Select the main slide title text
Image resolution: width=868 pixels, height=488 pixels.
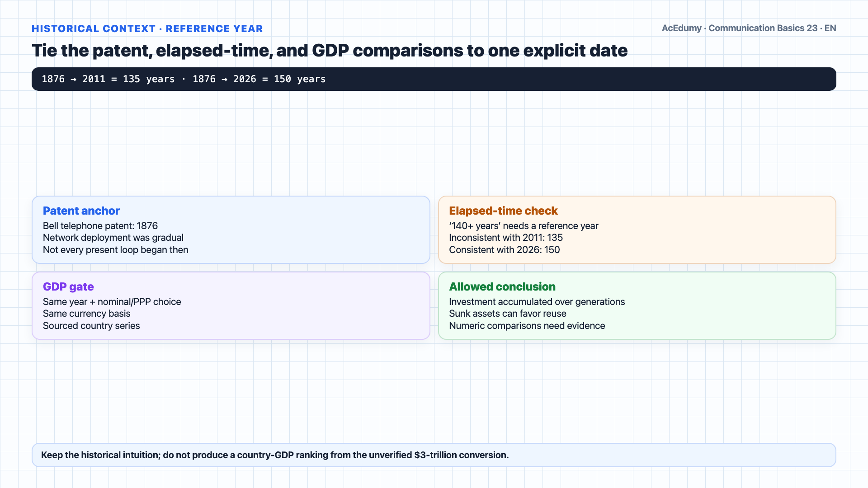pos(330,51)
